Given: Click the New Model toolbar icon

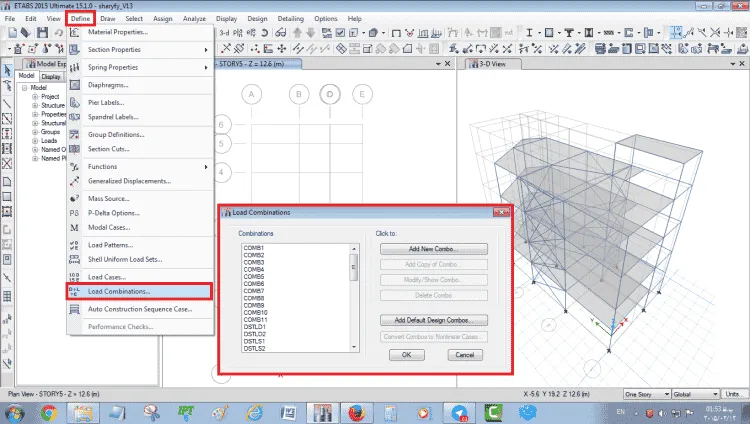Looking at the screenshot, I should tap(12, 33).
